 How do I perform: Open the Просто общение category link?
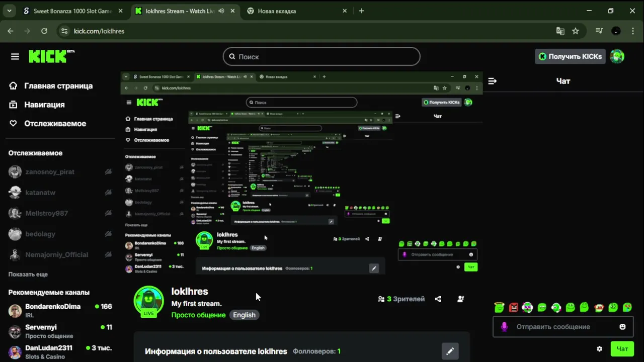(198, 315)
